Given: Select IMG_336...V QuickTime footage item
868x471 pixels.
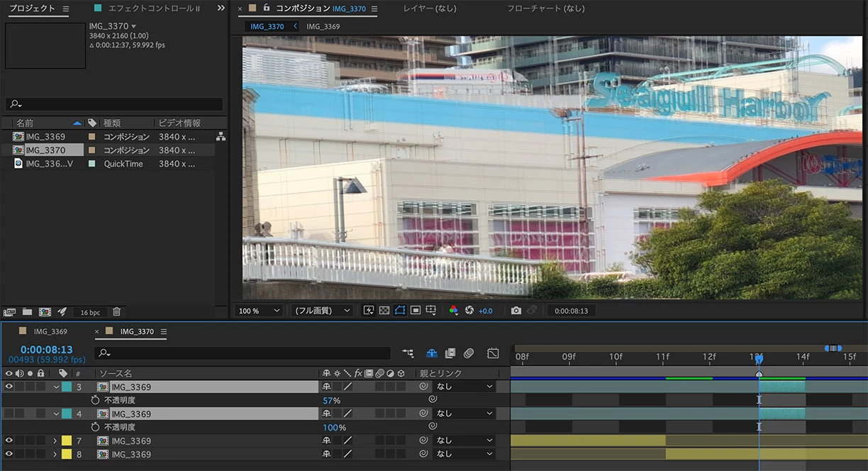Looking at the screenshot, I should click(49, 163).
